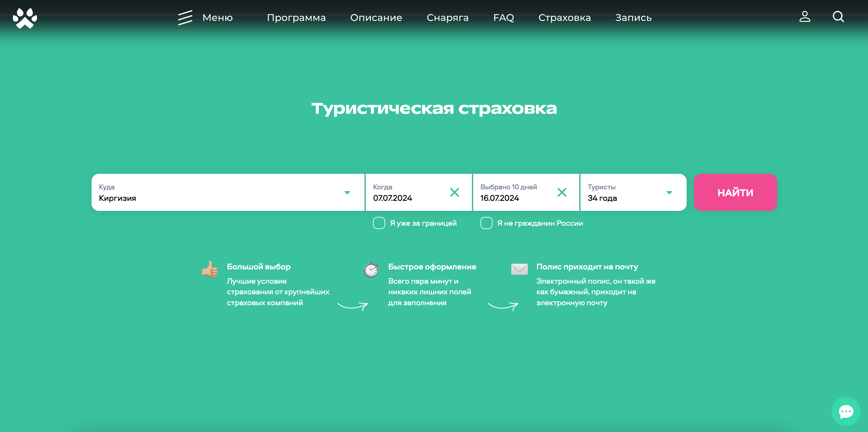Open the Меню navigation item
The image size is (868, 432).
pos(218,18)
